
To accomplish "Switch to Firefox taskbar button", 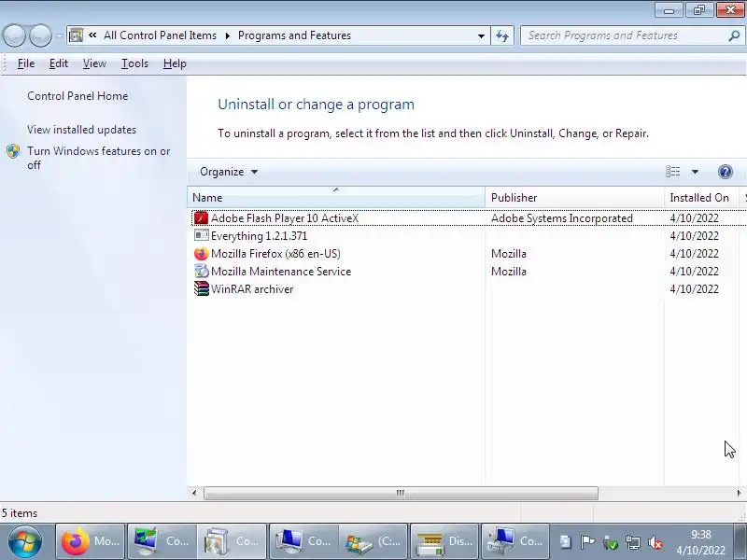I will coord(90,541).
